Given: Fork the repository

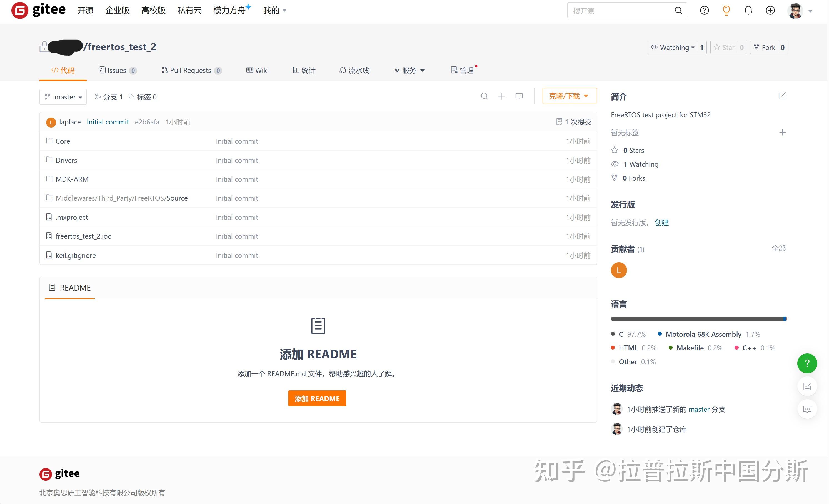Looking at the screenshot, I should click(765, 47).
